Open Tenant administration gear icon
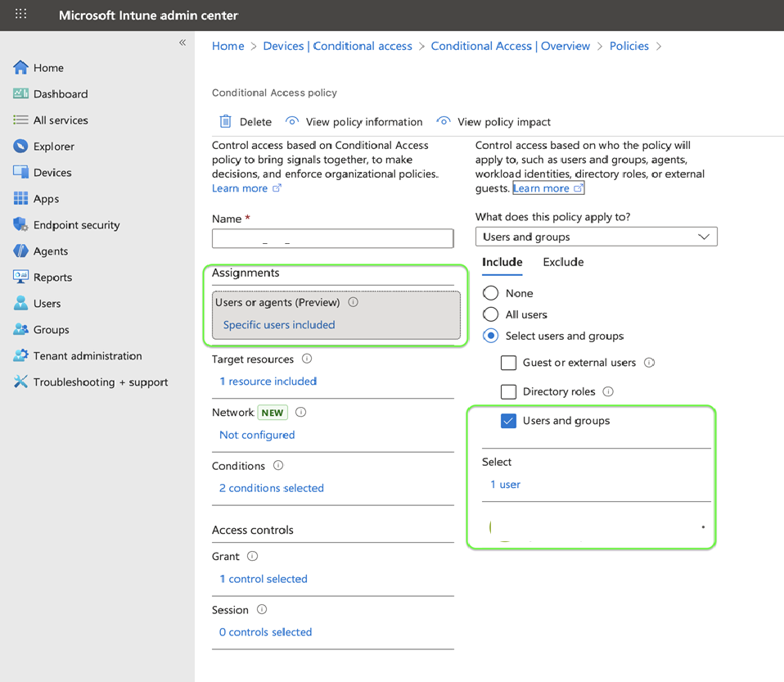 coord(21,356)
